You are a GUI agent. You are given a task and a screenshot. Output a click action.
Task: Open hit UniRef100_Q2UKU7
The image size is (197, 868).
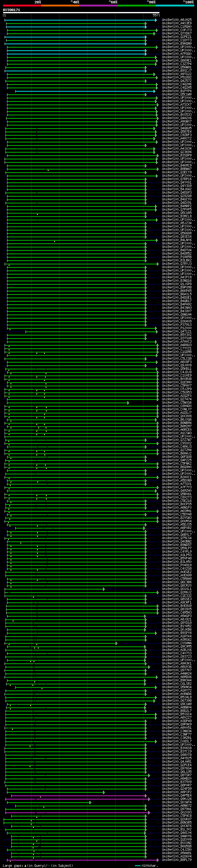tap(177, 819)
